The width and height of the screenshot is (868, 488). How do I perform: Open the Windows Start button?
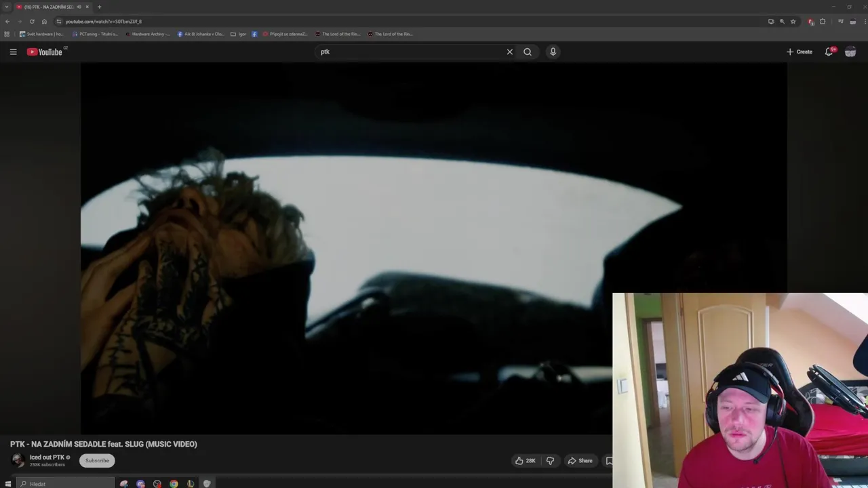(8, 483)
